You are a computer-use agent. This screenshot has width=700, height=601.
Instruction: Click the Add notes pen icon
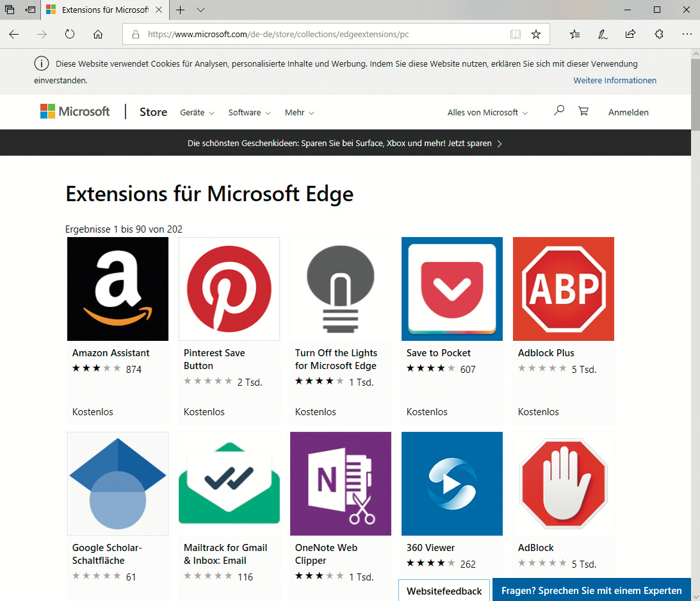click(603, 34)
